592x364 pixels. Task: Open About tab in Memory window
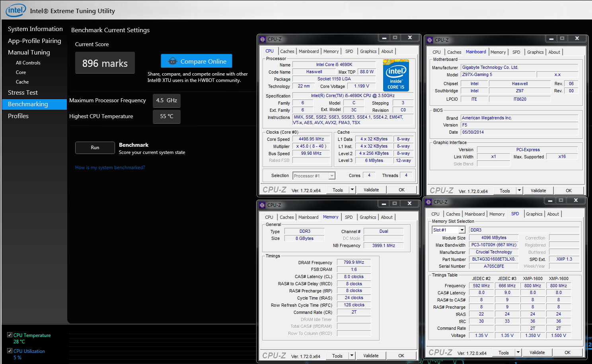coord(387,217)
